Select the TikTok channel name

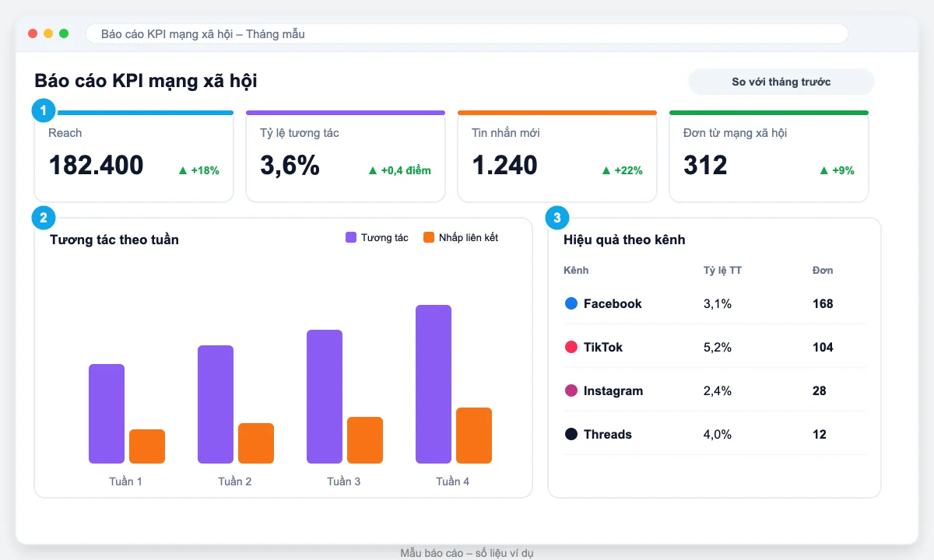click(603, 347)
